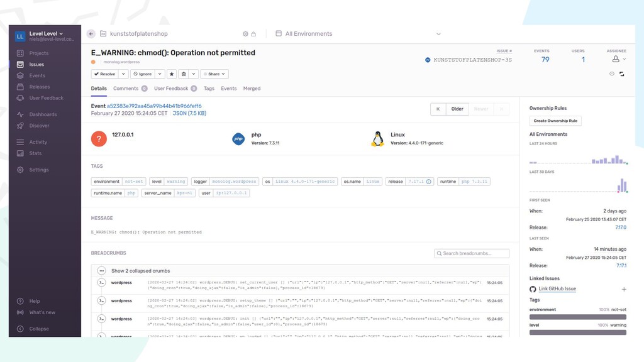Open dropdown arrow next to trash button
The width and height of the screenshot is (644, 362).
194,74
